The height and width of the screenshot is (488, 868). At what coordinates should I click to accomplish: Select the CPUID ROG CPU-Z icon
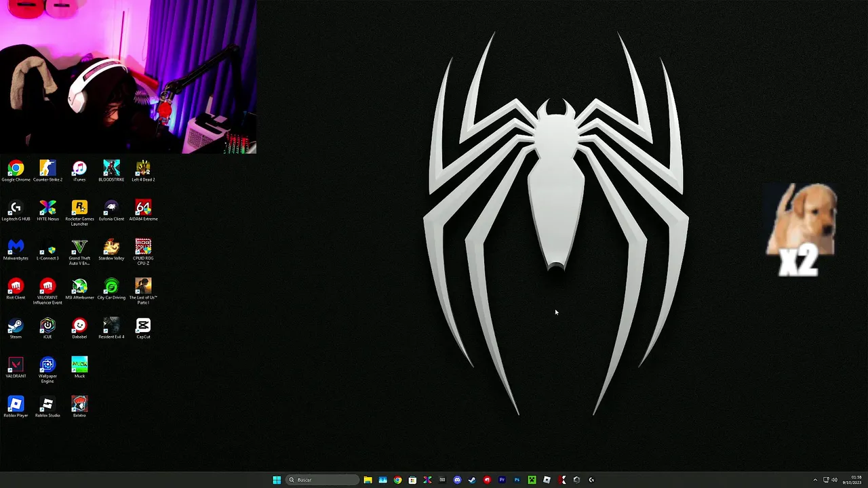coord(143,251)
